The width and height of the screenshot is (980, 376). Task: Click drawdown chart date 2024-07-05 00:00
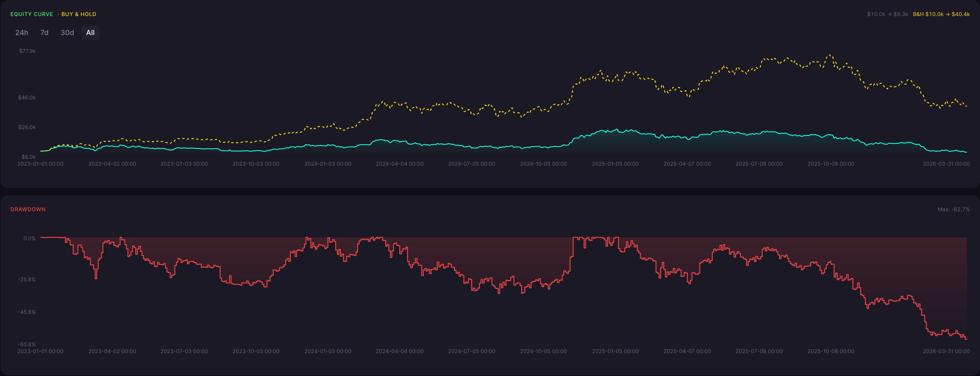click(x=471, y=351)
